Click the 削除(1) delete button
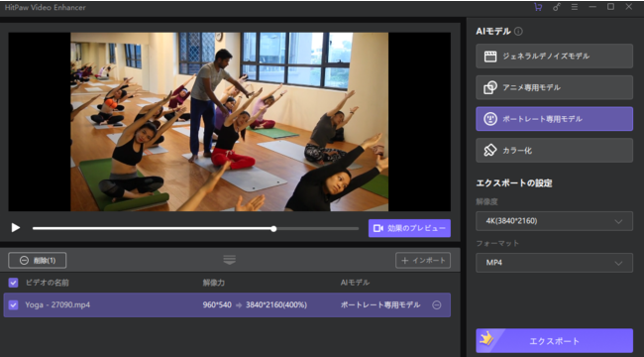Viewport: 644px width, 357px height. point(38,261)
